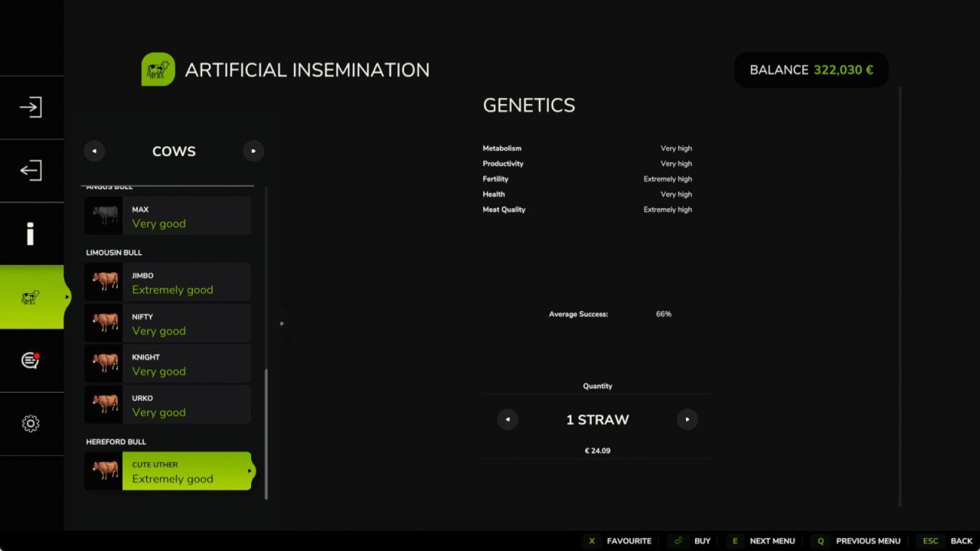Expand the panel chevron on the list's right edge
980x551 pixels.
coord(283,323)
